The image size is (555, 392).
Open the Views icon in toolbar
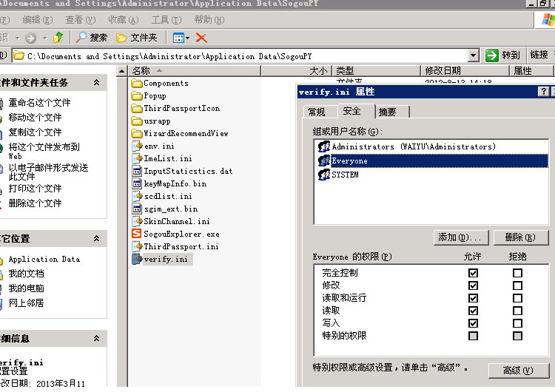(179, 38)
